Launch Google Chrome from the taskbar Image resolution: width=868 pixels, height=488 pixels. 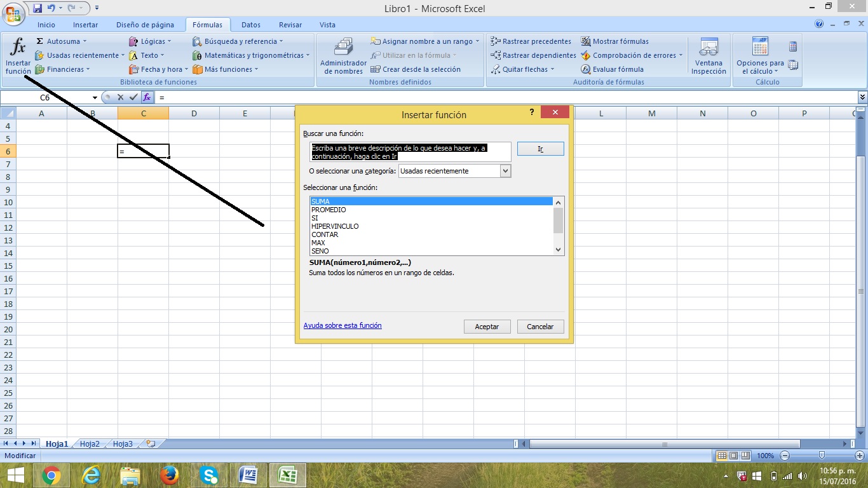coord(51,475)
